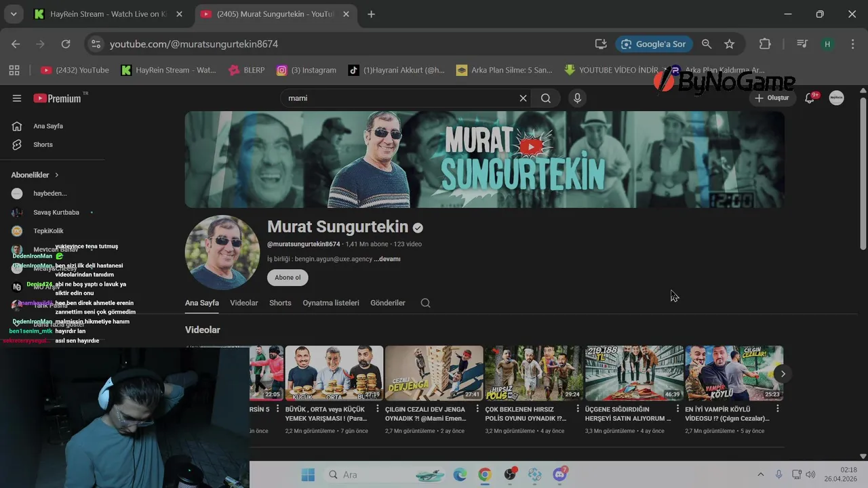Open options for the ÇILGIN CEZALI DEV JENGA video
Image resolution: width=868 pixels, height=488 pixels.
click(477, 409)
